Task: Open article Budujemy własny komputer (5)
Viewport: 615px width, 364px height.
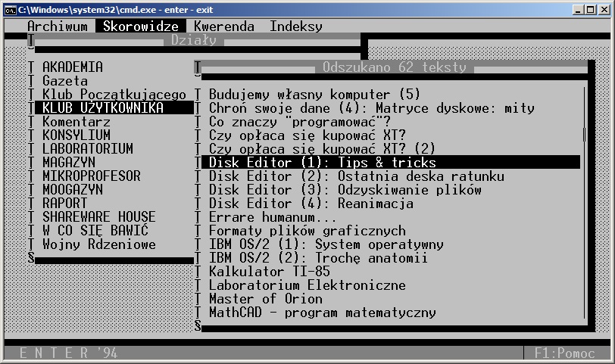Action: [314, 95]
